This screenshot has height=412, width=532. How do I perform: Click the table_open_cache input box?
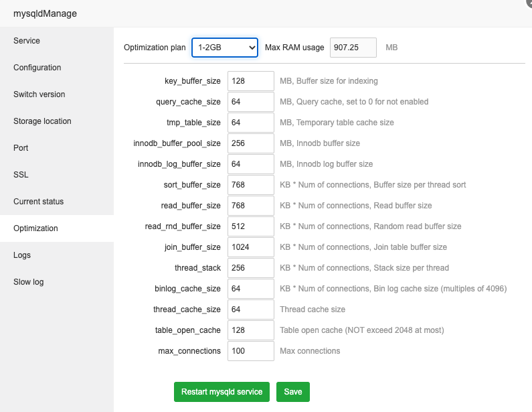251,330
